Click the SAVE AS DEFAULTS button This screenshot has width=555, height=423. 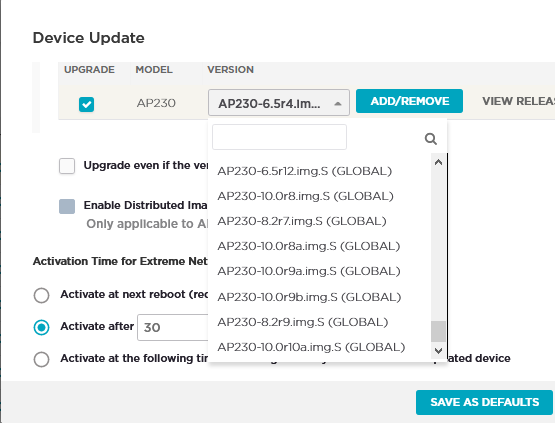tap(484, 402)
